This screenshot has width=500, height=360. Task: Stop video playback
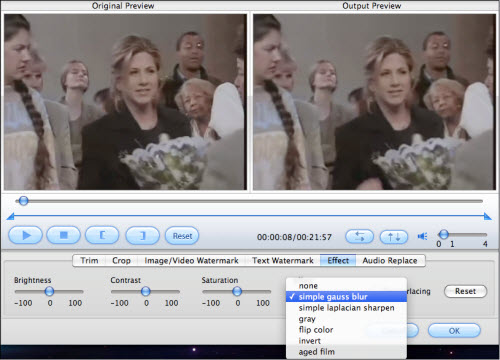63,235
